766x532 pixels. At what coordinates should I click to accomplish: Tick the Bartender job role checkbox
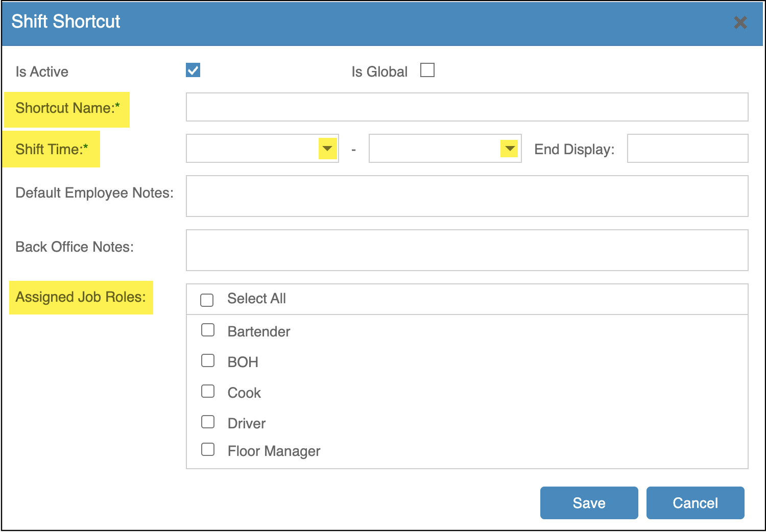tap(208, 330)
